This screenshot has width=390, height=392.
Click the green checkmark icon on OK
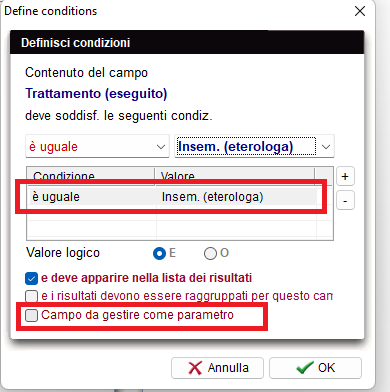coord(305,368)
